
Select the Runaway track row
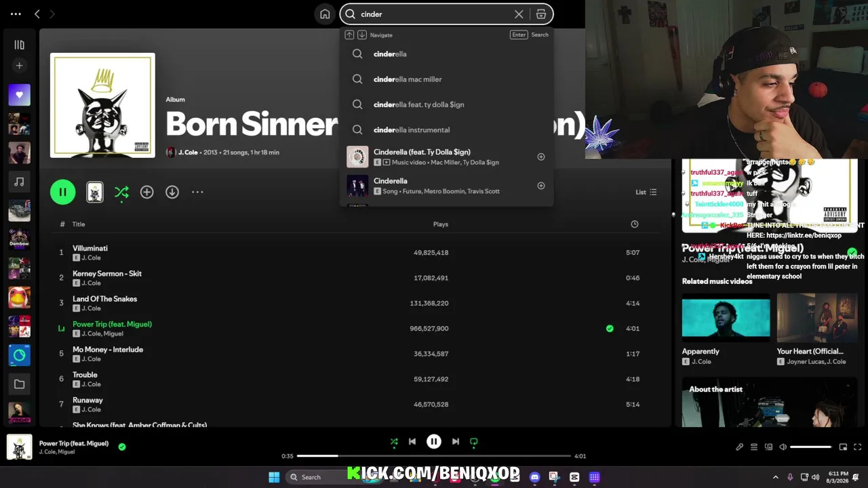pos(355,405)
